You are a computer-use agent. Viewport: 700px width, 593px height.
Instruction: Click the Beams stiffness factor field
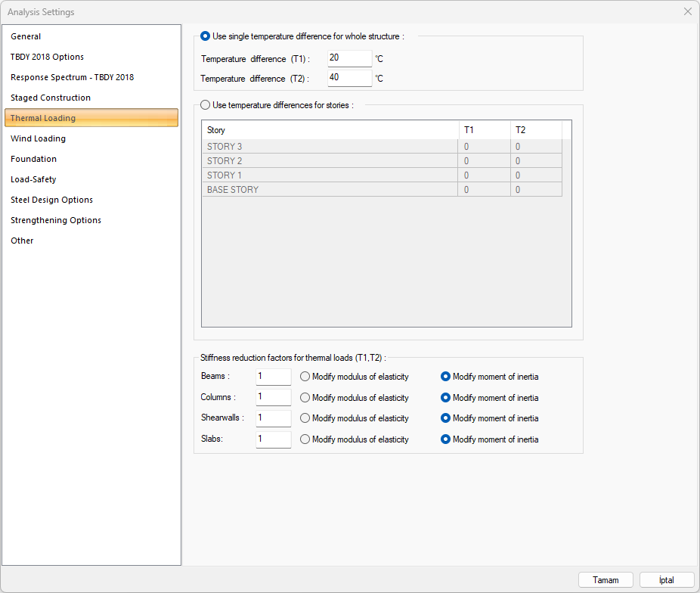[273, 377]
